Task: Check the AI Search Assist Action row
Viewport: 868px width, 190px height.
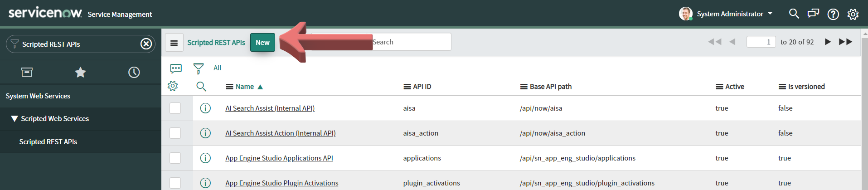Action: coord(175,133)
